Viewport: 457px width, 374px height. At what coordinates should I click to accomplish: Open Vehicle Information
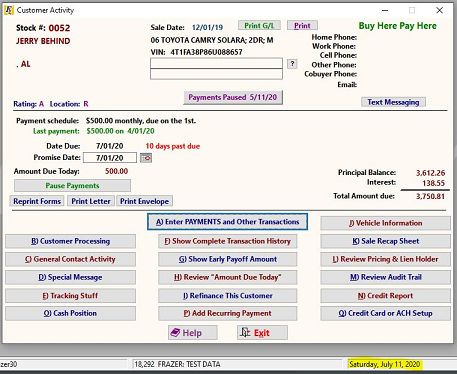tap(385, 223)
